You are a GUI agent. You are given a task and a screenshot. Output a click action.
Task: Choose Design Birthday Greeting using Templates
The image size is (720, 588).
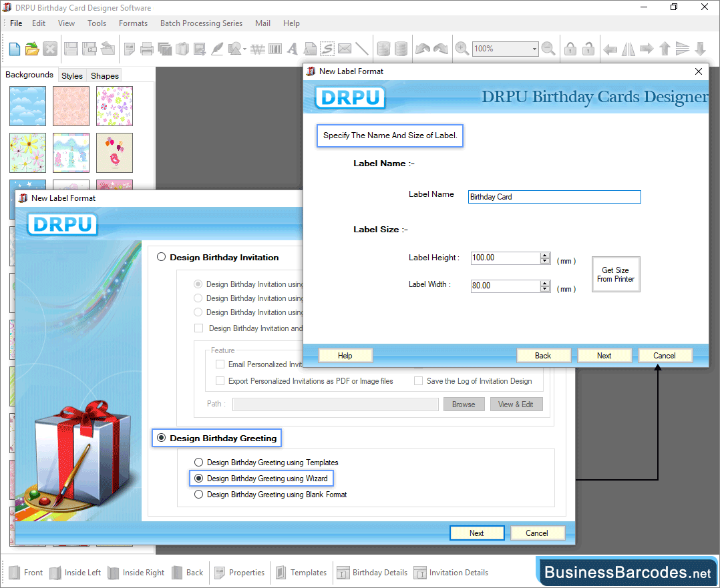click(198, 463)
